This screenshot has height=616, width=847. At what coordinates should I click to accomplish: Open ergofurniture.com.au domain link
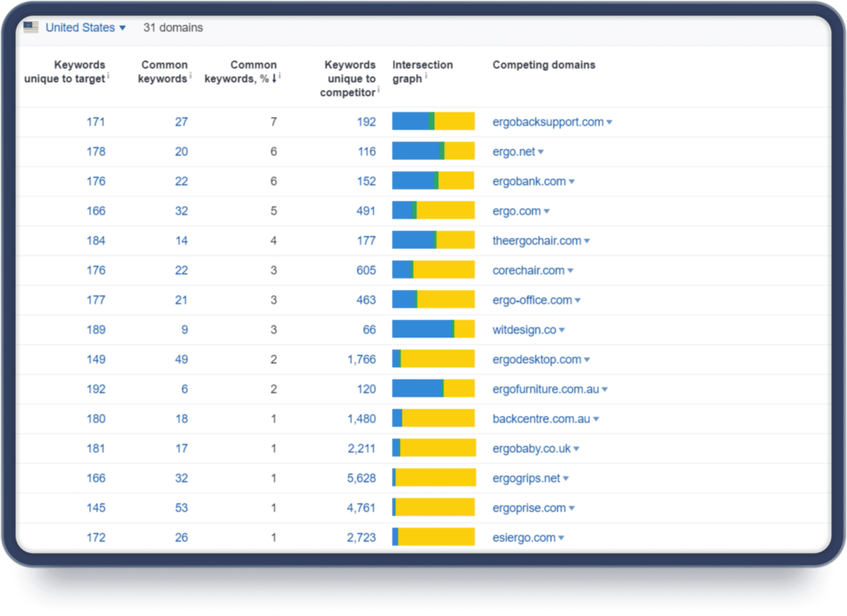tap(546, 389)
